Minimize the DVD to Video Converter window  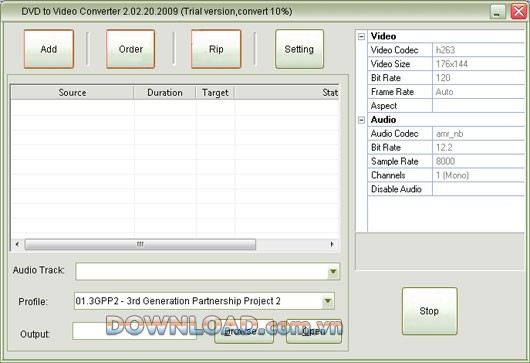[498, 11]
